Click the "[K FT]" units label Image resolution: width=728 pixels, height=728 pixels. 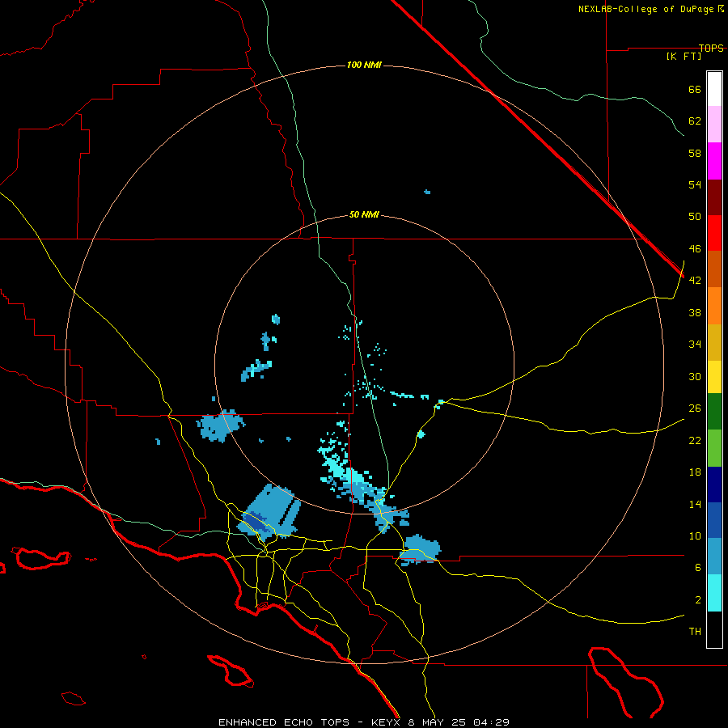coord(684,56)
